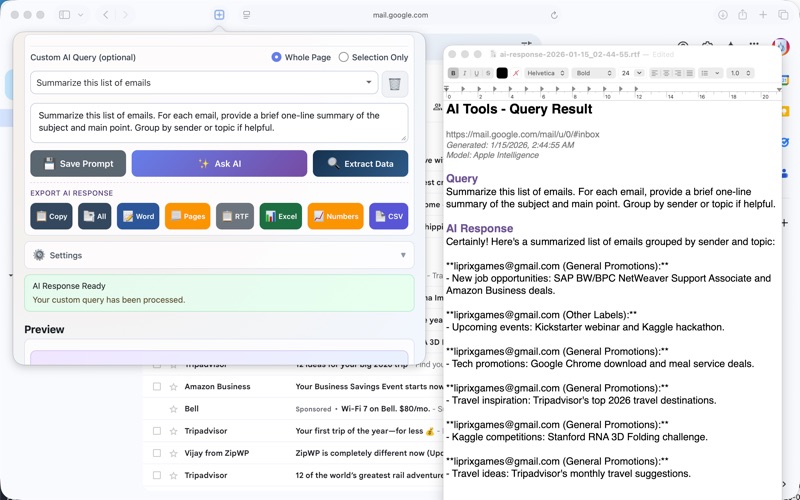Open the Bold typeface dropdown
The width and height of the screenshot is (800, 500).
(594, 73)
